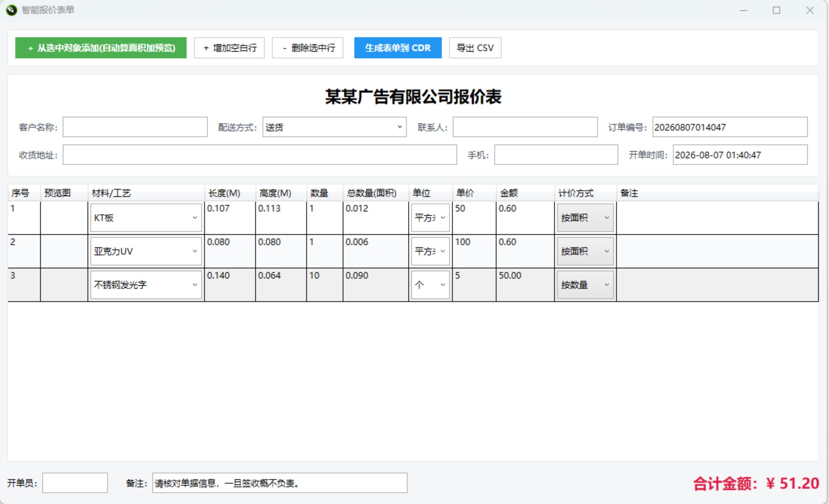
Task: Click the 预览图 column header
Action: (x=64, y=193)
